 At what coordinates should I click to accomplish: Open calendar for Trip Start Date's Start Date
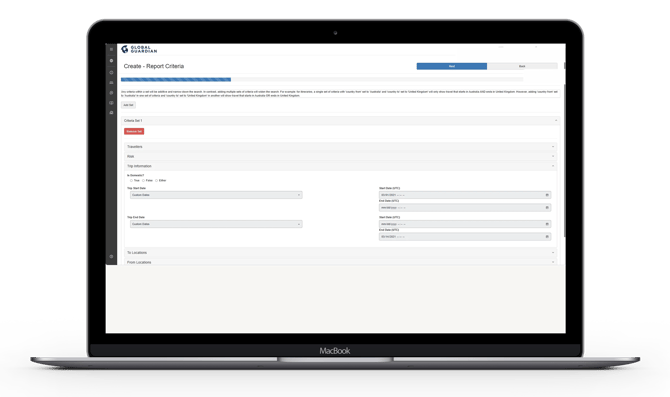[x=547, y=195]
